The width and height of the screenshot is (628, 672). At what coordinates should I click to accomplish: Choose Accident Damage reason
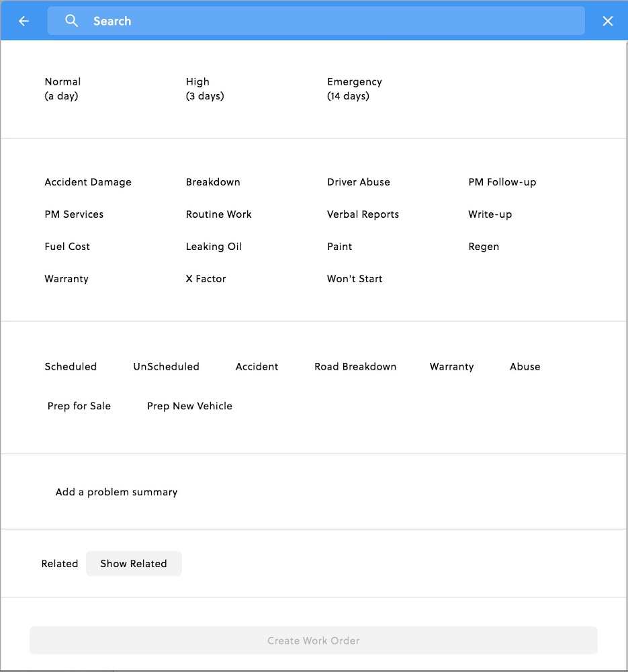[x=88, y=182]
